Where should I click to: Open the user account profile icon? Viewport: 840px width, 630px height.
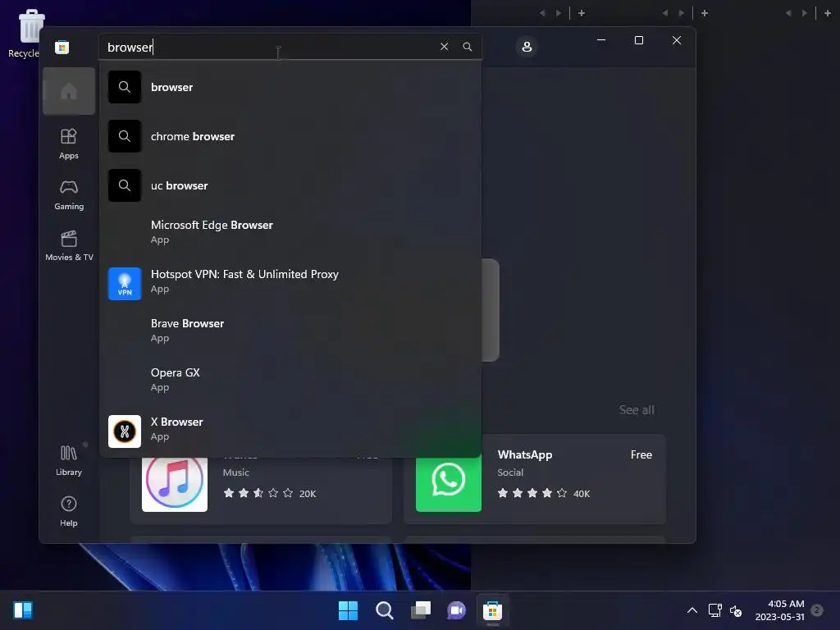527,47
